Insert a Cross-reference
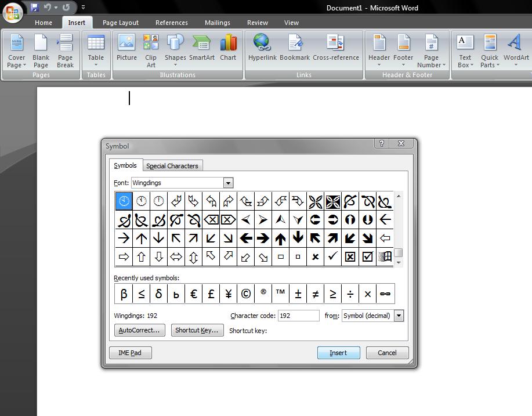The width and height of the screenshot is (532, 416). click(335, 48)
